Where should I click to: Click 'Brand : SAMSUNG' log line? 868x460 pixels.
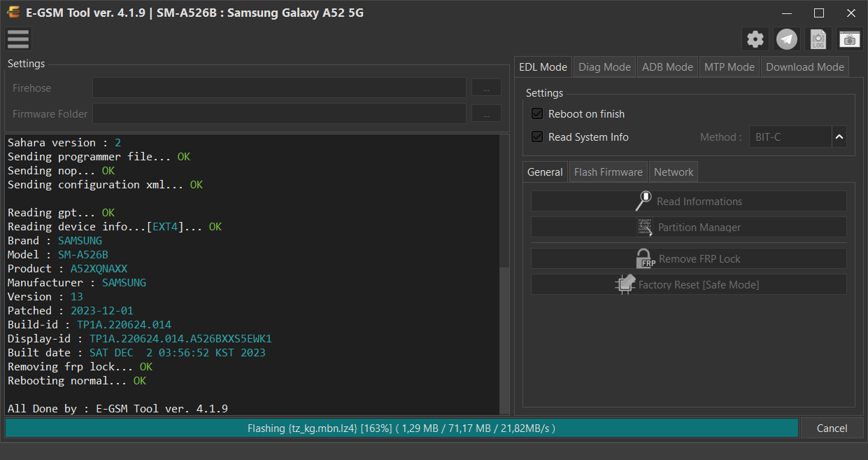(x=55, y=241)
